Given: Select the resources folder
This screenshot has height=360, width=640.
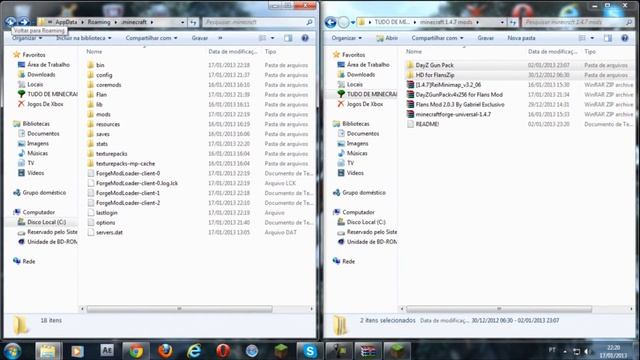Looking at the screenshot, I should 108,124.
